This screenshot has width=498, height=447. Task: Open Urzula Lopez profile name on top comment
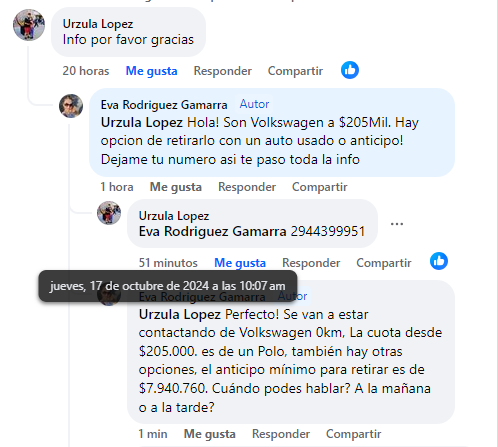point(98,24)
